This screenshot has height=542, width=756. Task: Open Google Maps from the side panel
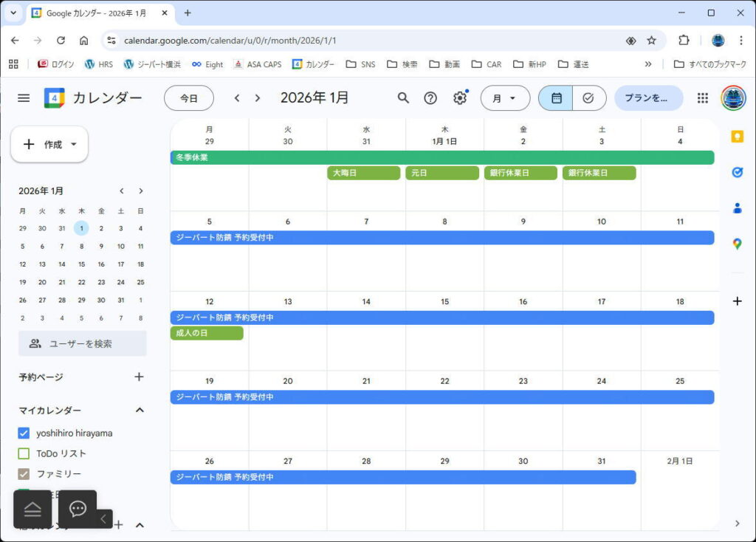click(736, 244)
